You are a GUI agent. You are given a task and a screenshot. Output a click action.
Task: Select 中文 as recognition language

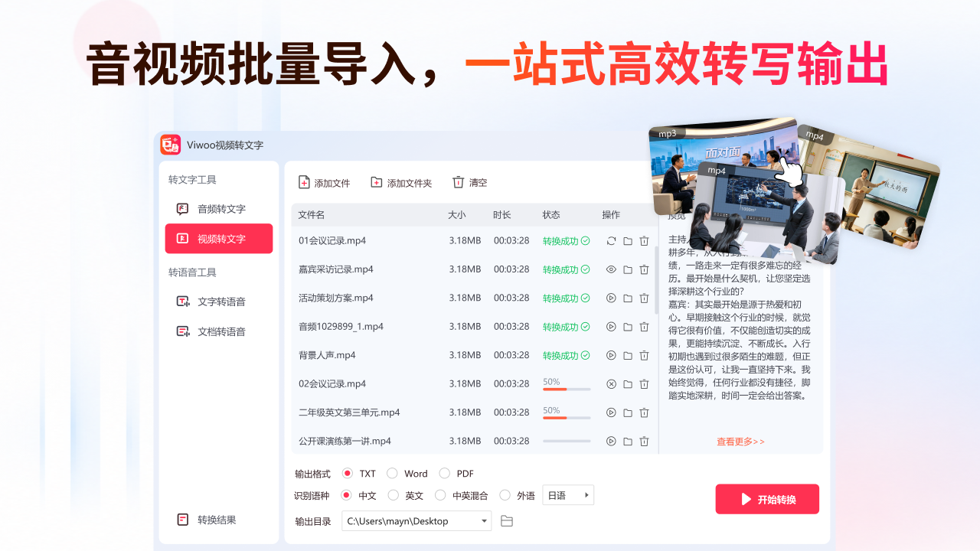[346, 495]
